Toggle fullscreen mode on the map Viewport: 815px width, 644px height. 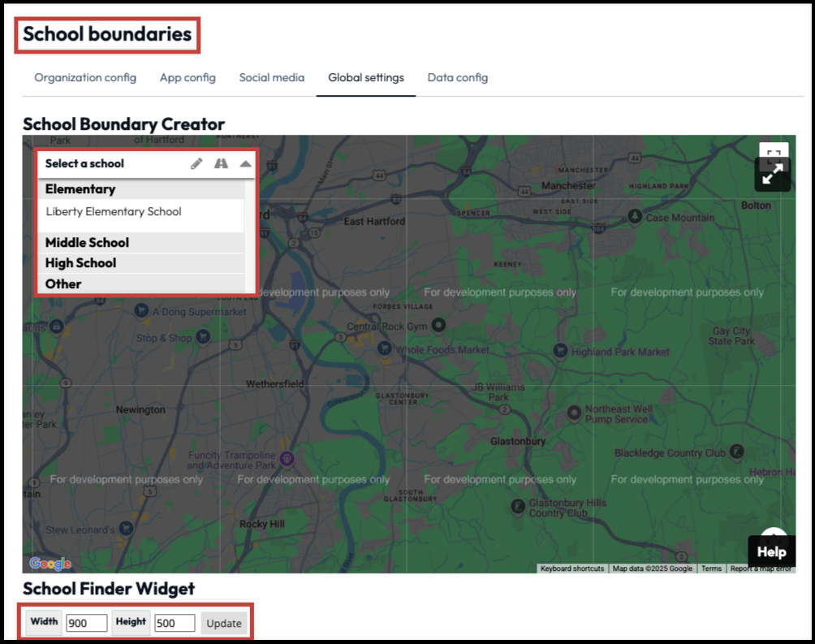pos(771,173)
